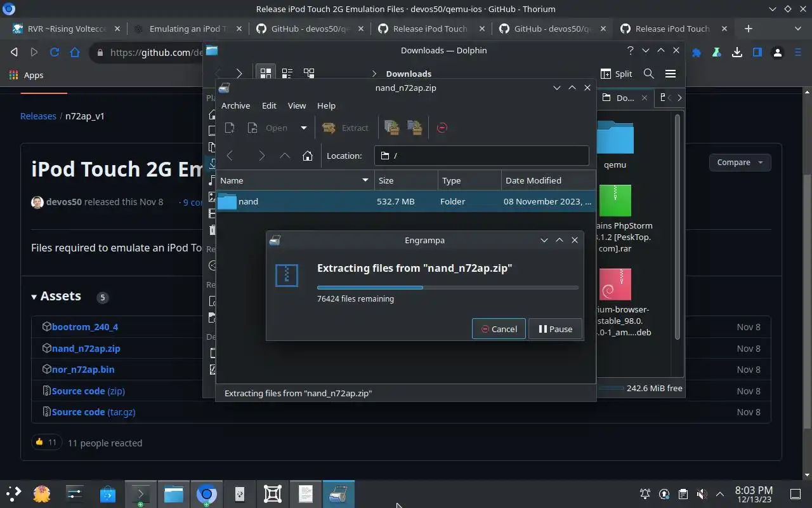Open the Help menu in Engrampa
The height and width of the screenshot is (508, 812).
click(326, 105)
